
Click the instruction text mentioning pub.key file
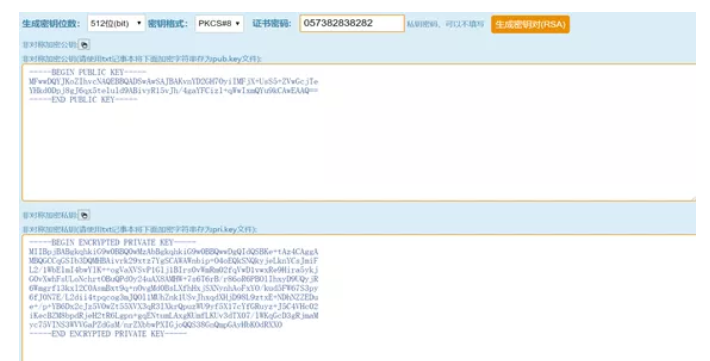coord(142,59)
